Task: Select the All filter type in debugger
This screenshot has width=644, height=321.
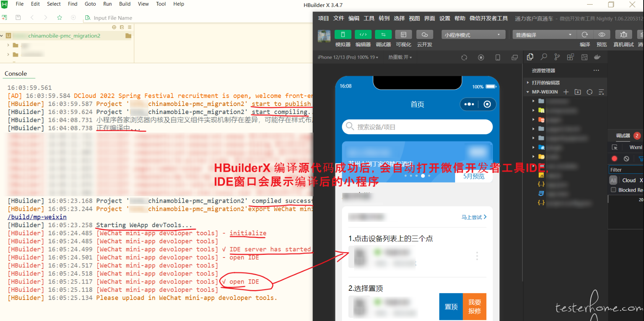Action: (x=613, y=180)
